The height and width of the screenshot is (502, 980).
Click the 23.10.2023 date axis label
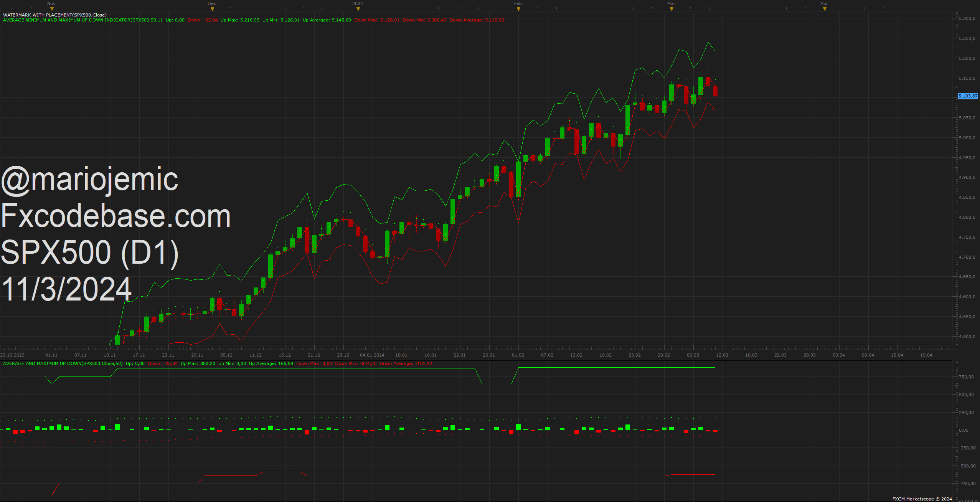12,355
